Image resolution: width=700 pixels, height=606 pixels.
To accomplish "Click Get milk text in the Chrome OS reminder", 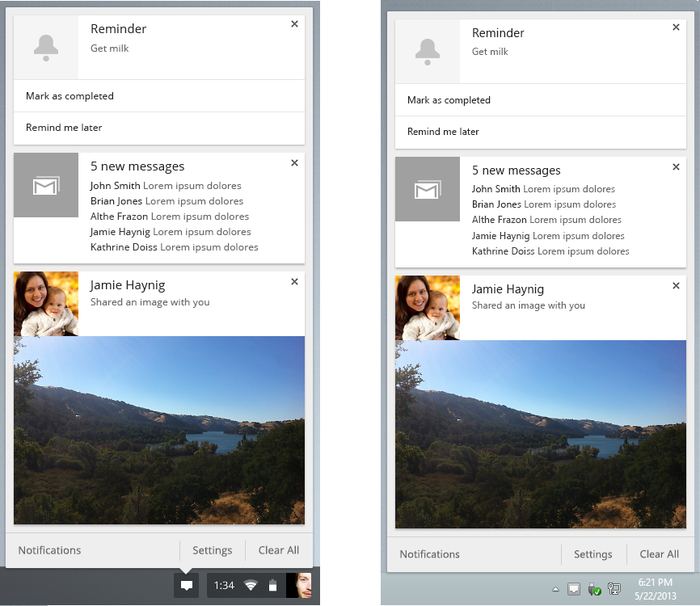I will (x=109, y=48).
